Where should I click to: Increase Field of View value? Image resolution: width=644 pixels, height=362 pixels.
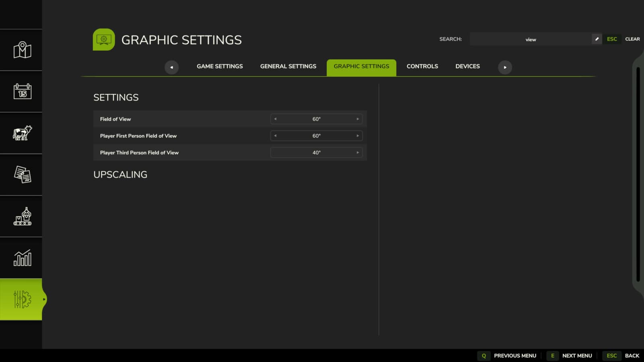[x=357, y=119]
